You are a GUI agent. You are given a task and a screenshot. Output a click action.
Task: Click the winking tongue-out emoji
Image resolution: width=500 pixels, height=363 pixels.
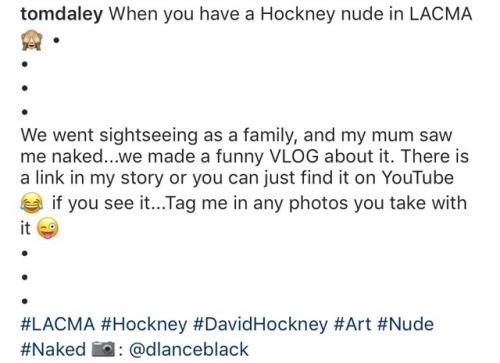[x=47, y=228]
